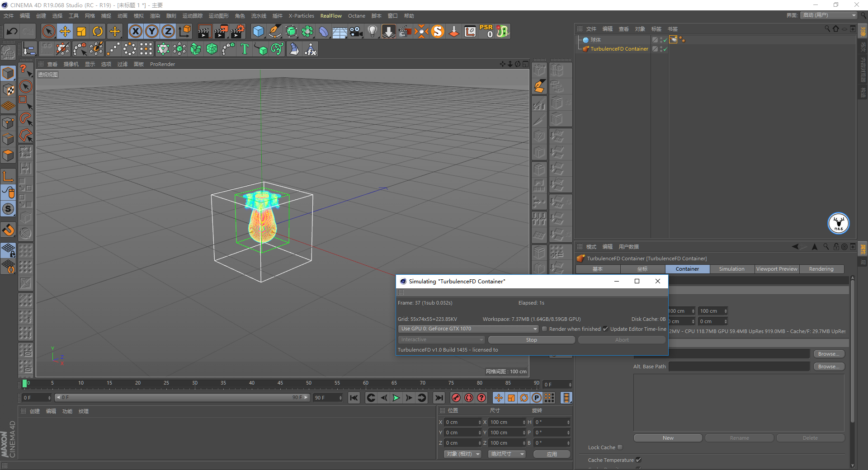Click the autokey record icon
Screen dimensions: 868x470
tap(469, 398)
